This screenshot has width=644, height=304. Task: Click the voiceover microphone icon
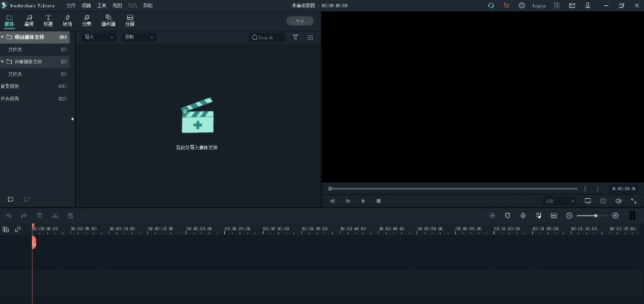point(523,216)
